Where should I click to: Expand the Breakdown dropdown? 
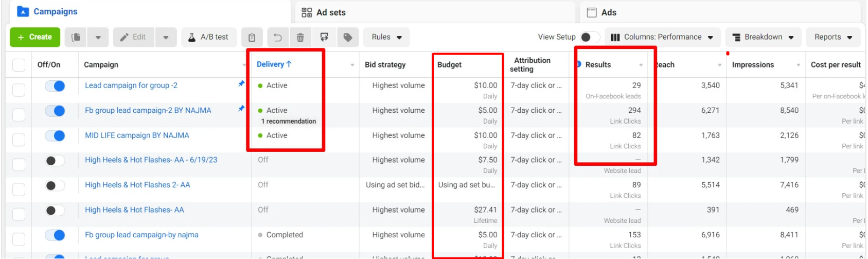[763, 37]
